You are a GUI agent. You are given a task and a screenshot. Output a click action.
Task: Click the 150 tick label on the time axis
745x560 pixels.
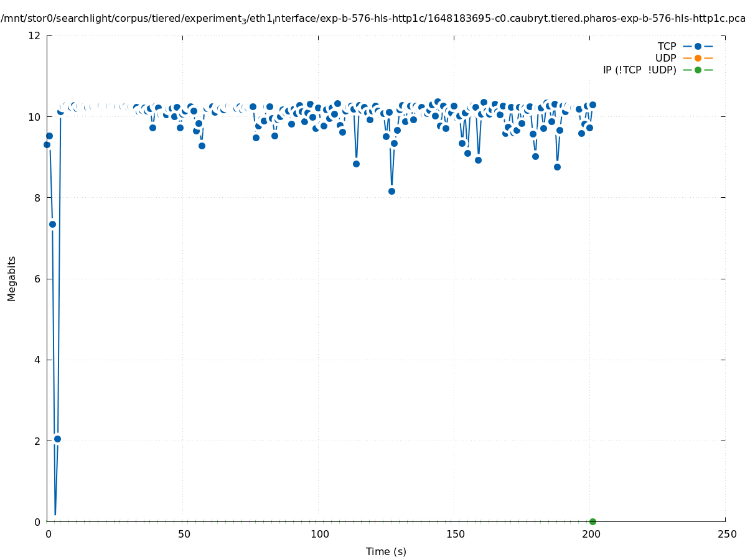[455, 534]
